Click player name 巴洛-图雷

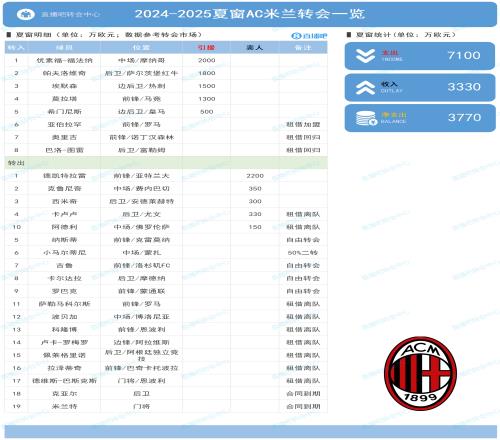point(64,150)
